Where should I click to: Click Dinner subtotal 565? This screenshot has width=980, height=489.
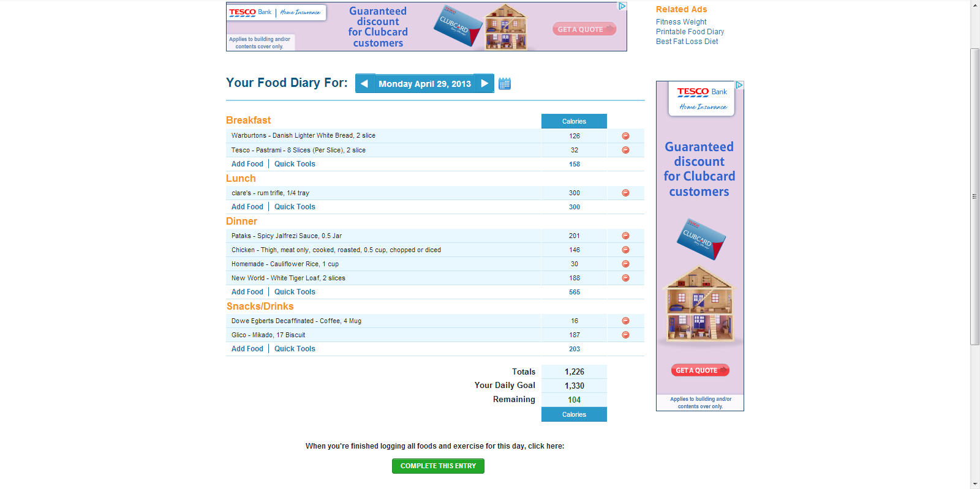574,292
